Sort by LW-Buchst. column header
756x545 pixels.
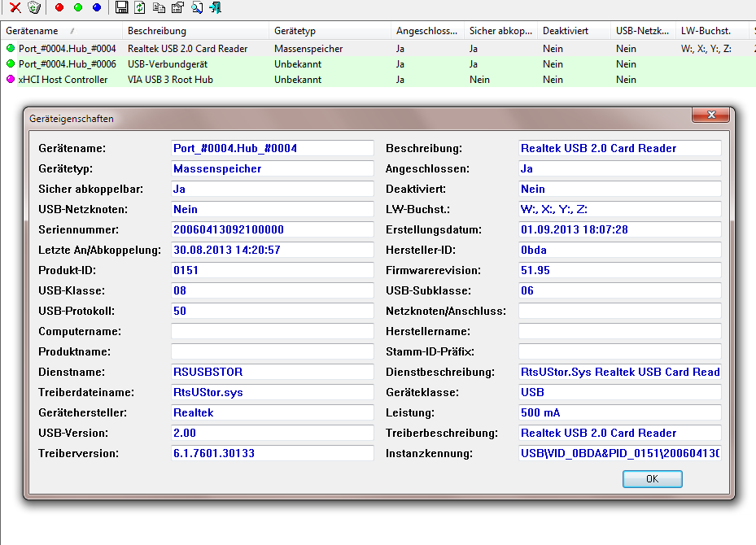tap(711, 31)
